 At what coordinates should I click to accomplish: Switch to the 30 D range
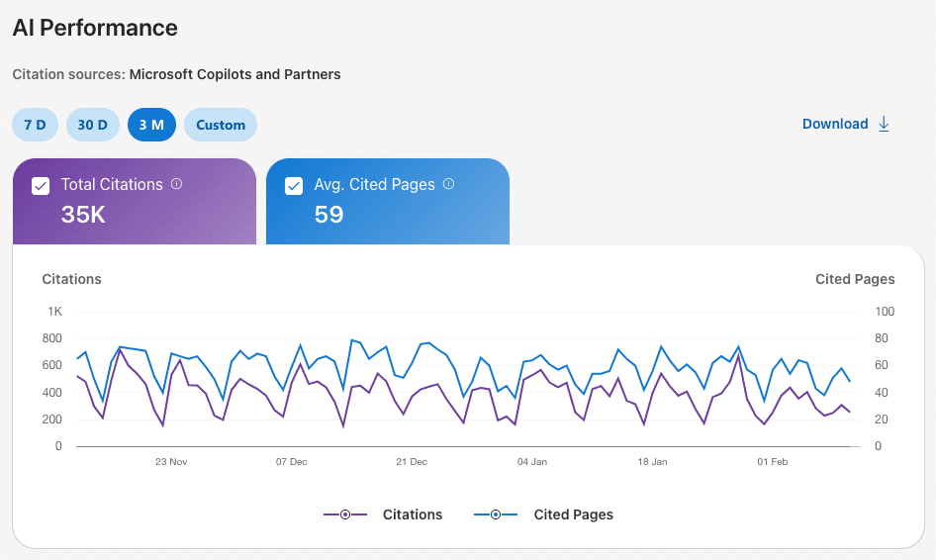click(x=93, y=125)
